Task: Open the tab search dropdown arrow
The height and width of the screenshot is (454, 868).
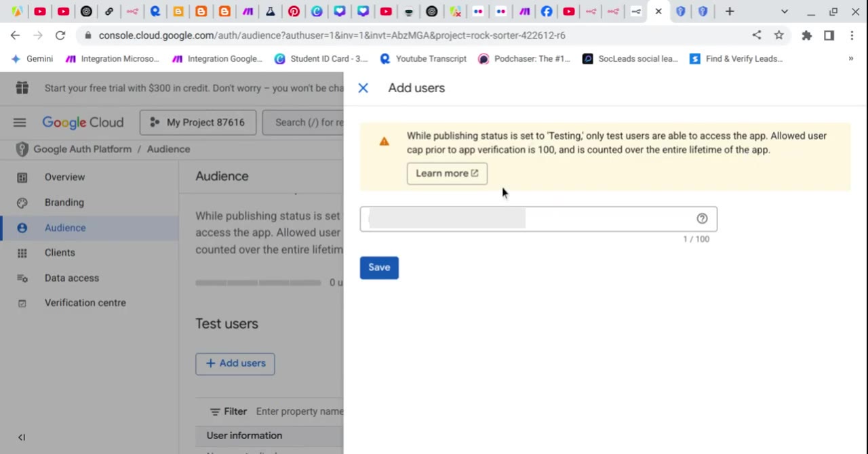Action: tap(785, 12)
